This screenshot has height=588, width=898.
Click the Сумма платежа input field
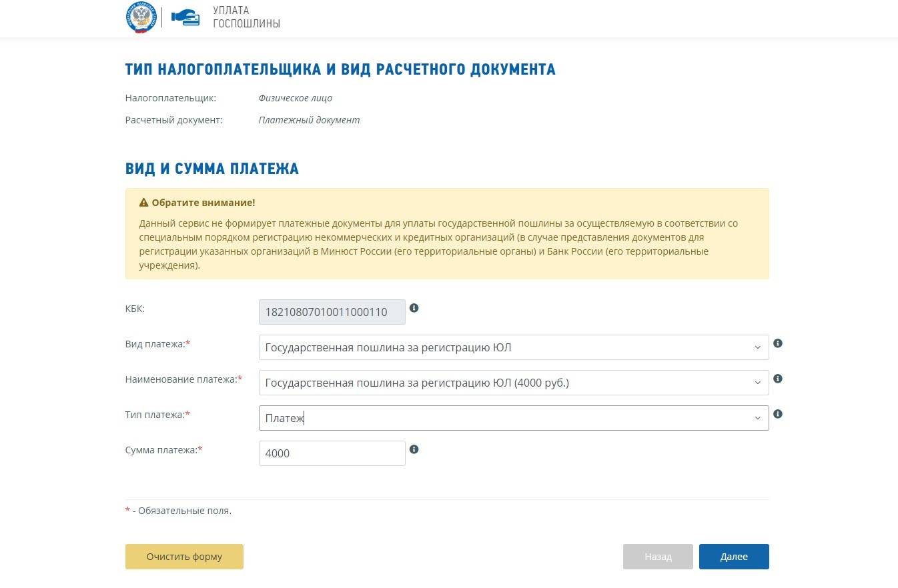point(332,453)
